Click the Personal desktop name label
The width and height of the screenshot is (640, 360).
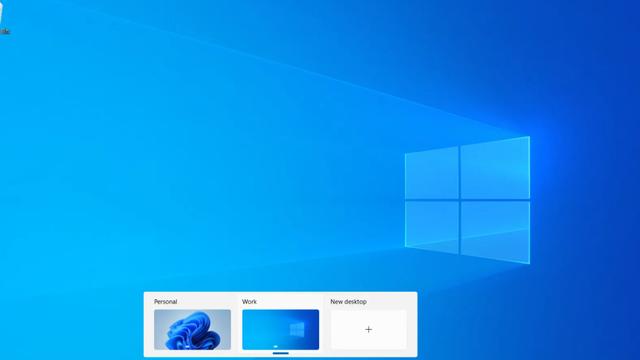click(165, 302)
